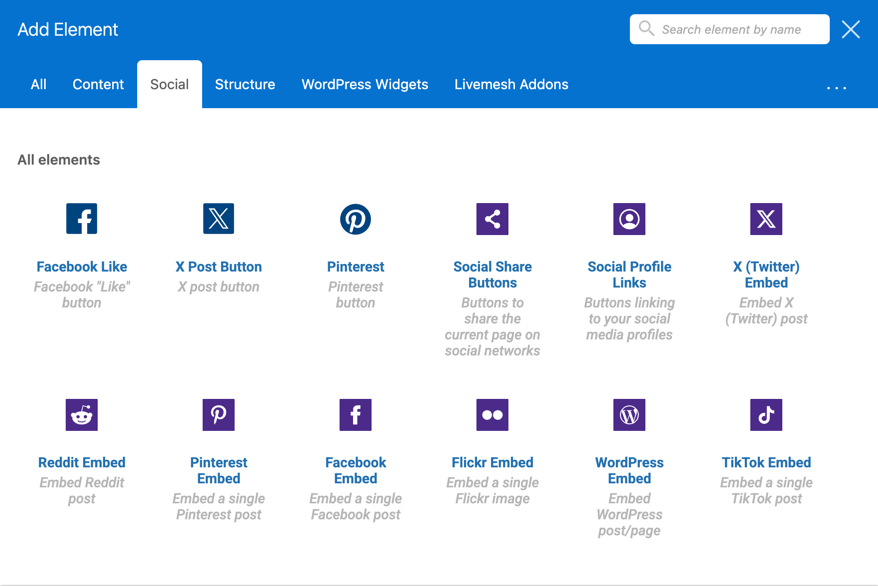Select the Facebook Embed icon
This screenshot has width=878, height=586.
(355, 414)
